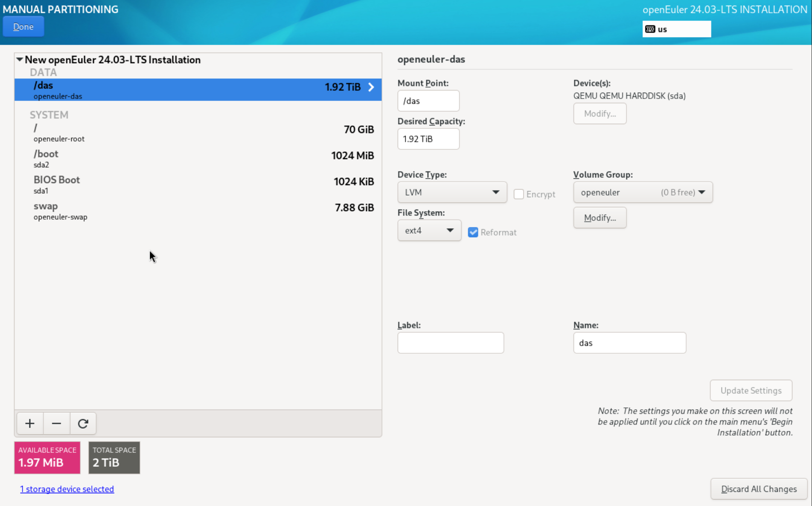
Task: Click the Done button
Action: pyautogui.click(x=23, y=27)
